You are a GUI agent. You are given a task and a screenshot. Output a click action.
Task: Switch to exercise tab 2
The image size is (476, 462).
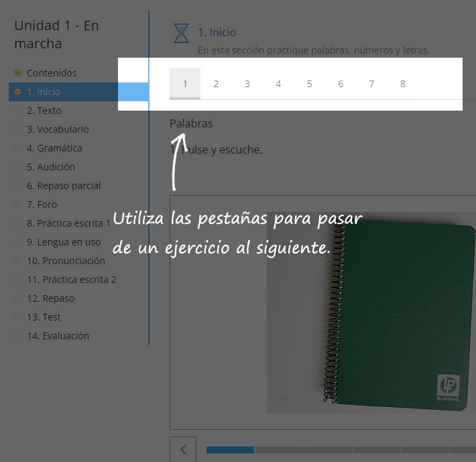coord(216,84)
